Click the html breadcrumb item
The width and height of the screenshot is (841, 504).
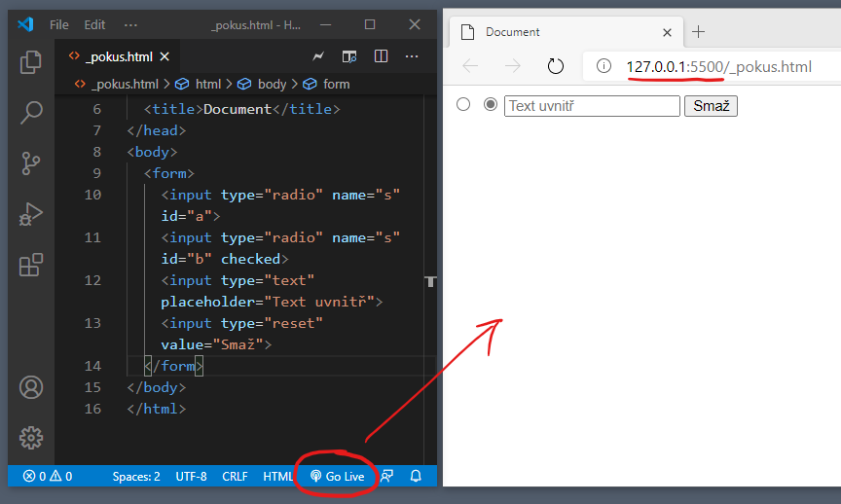point(208,85)
